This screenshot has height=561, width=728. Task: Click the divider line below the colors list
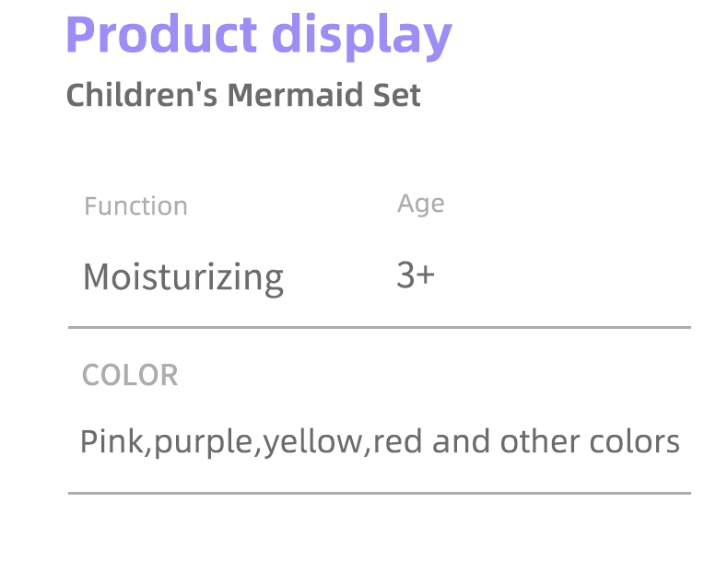tap(379, 493)
